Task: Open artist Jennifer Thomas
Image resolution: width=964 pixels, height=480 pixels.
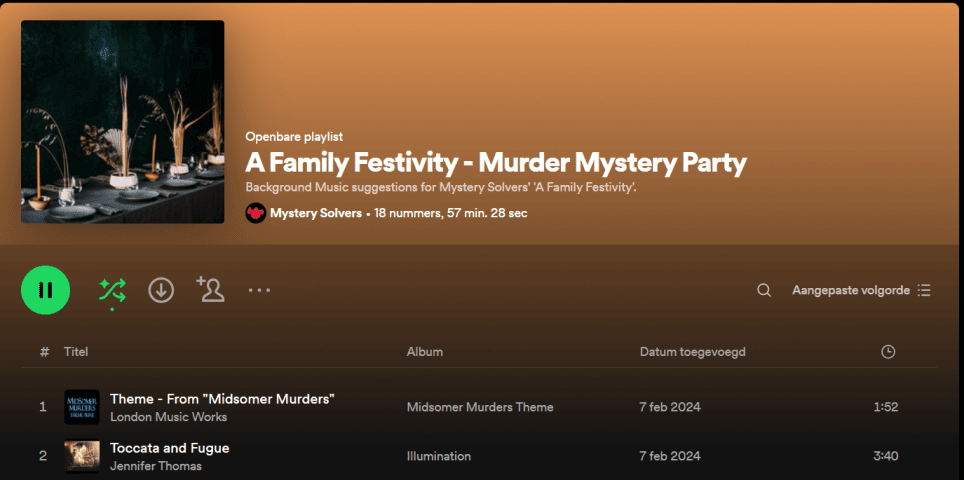Action: click(x=156, y=466)
